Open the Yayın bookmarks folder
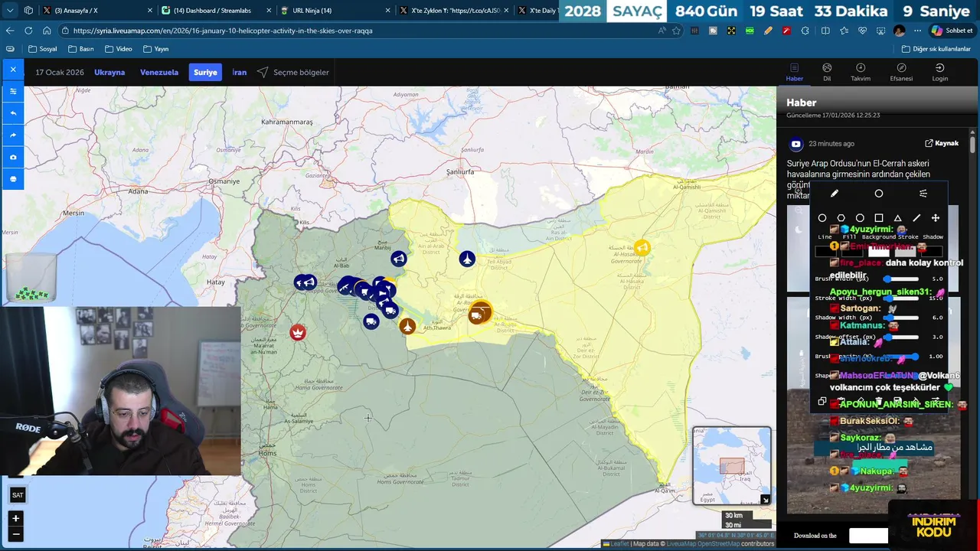The width and height of the screenshot is (980, 551). pos(156,49)
